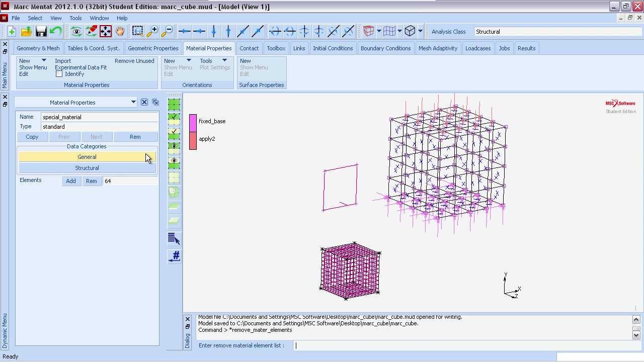This screenshot has width=644, height=362.
Task: Toggle the upper eye visibility grid icon
Action: pos(174,148)
